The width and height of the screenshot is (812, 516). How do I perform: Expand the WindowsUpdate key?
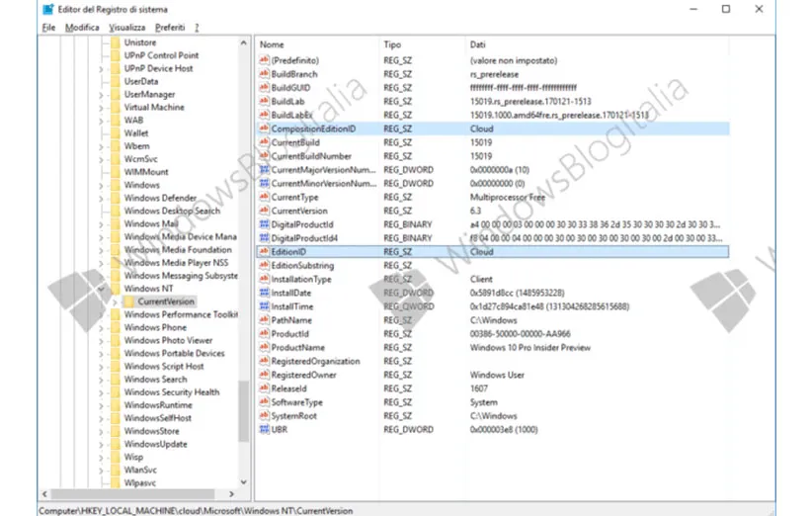[x=101, y=445]
